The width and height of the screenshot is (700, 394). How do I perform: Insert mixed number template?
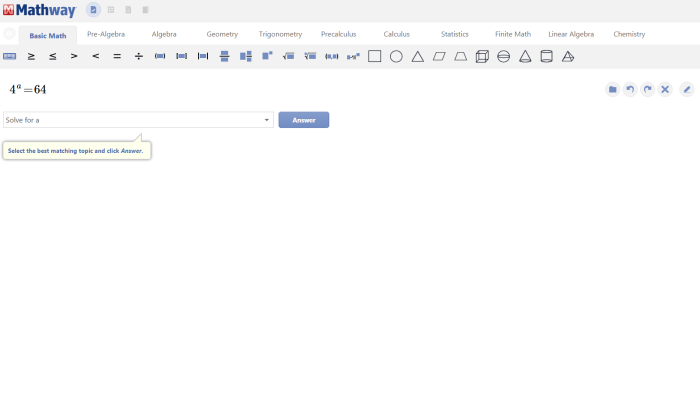[246, 56]
